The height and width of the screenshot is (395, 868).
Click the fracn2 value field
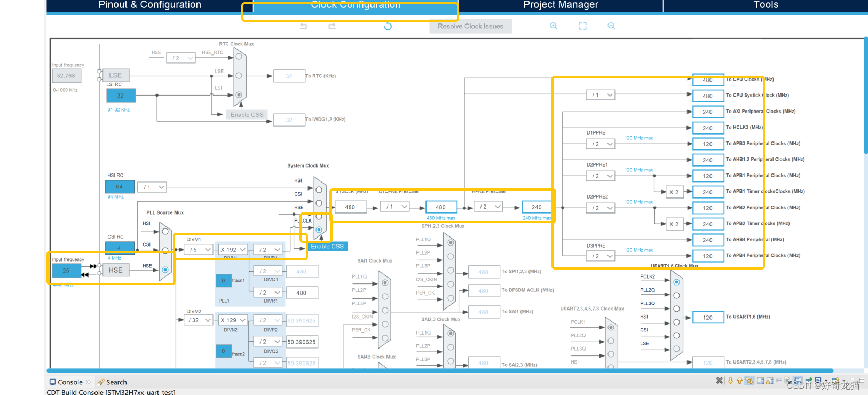coord(223,351)
